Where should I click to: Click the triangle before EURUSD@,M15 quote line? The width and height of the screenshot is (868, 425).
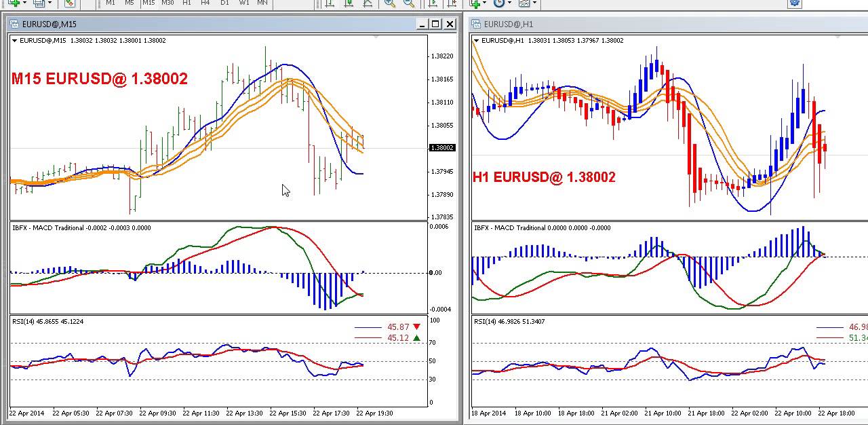click(14, 41)
